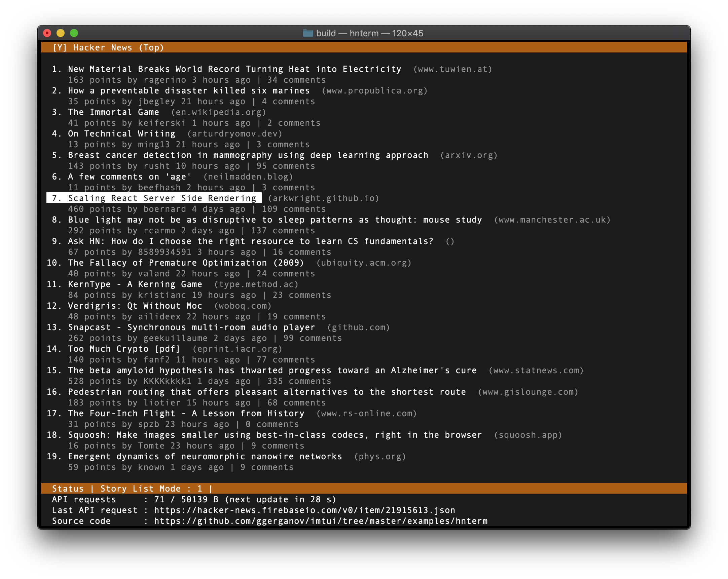Image resolution: width=728 pixels, height=579 pixels.
Task: Click the '(phys.org)' domain text
Action: 380,457
